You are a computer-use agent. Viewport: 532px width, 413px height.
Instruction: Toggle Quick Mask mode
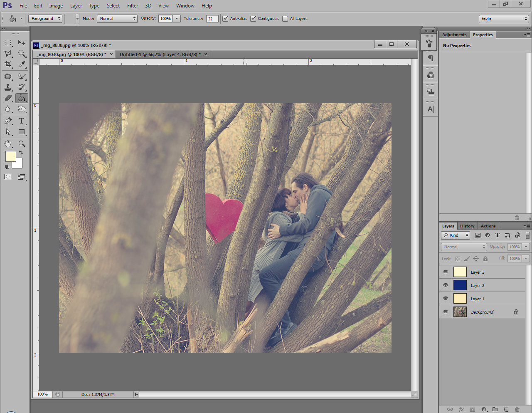pos(8,177)
